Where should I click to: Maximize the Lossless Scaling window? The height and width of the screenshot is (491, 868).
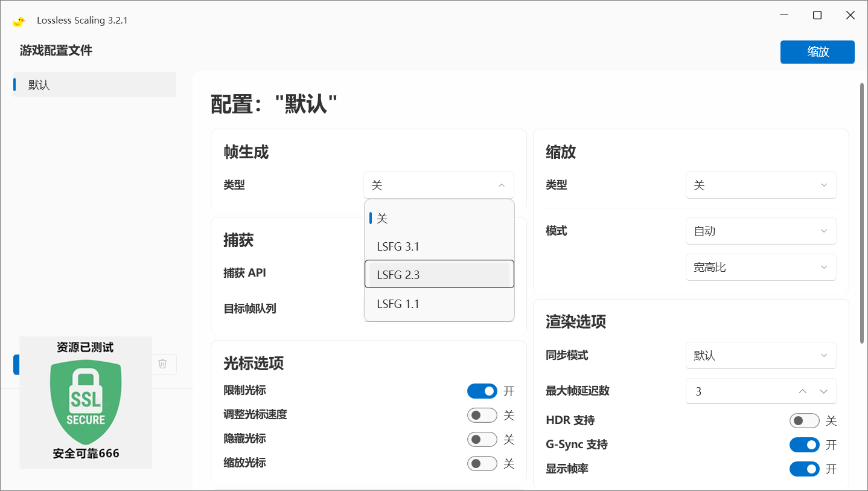tap(817, 16)
